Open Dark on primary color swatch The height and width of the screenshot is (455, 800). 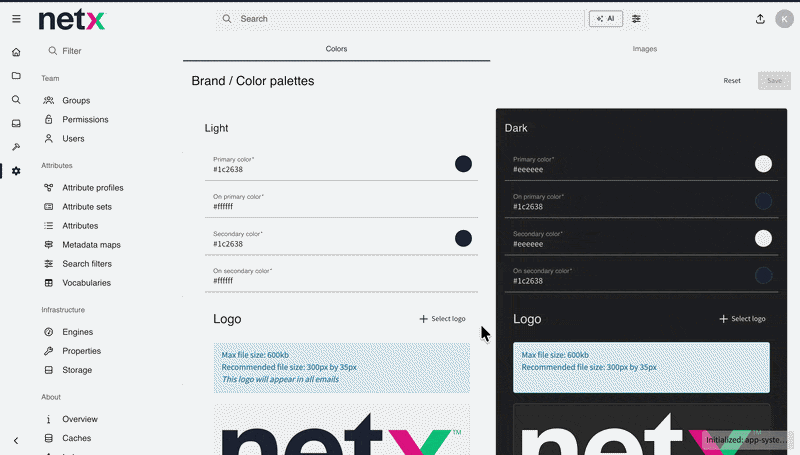763,201
